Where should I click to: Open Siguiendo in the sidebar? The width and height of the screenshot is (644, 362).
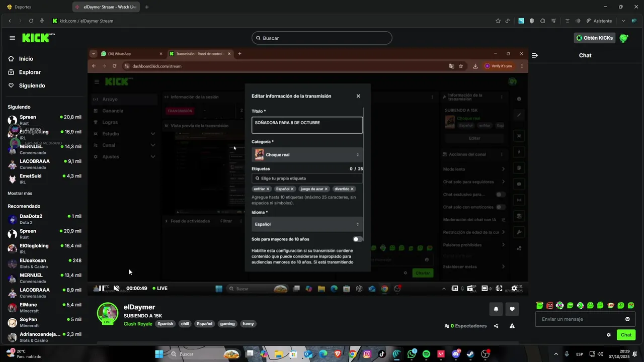click(26, 85)
